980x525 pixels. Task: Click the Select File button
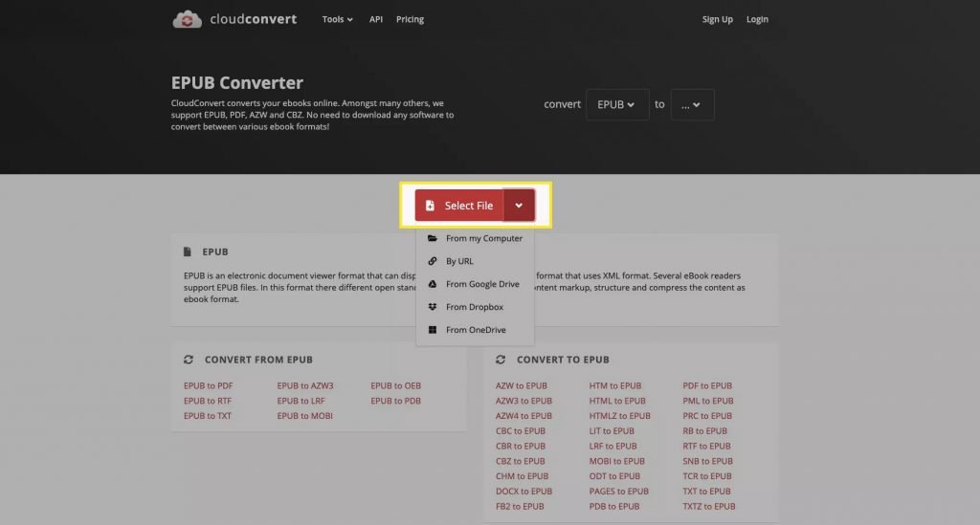point(459,206)
